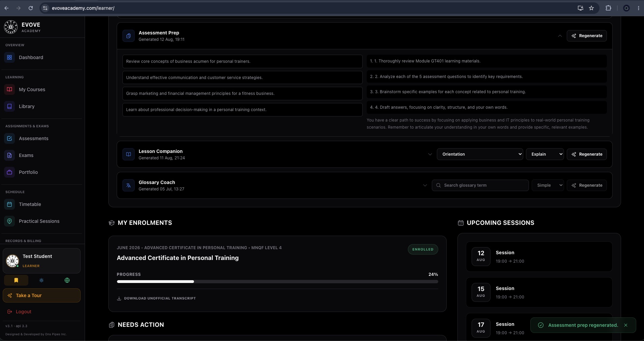This screenshot has height=341, width=644.
Task: Click the Search glossary term field
Action: click(480, 185)
